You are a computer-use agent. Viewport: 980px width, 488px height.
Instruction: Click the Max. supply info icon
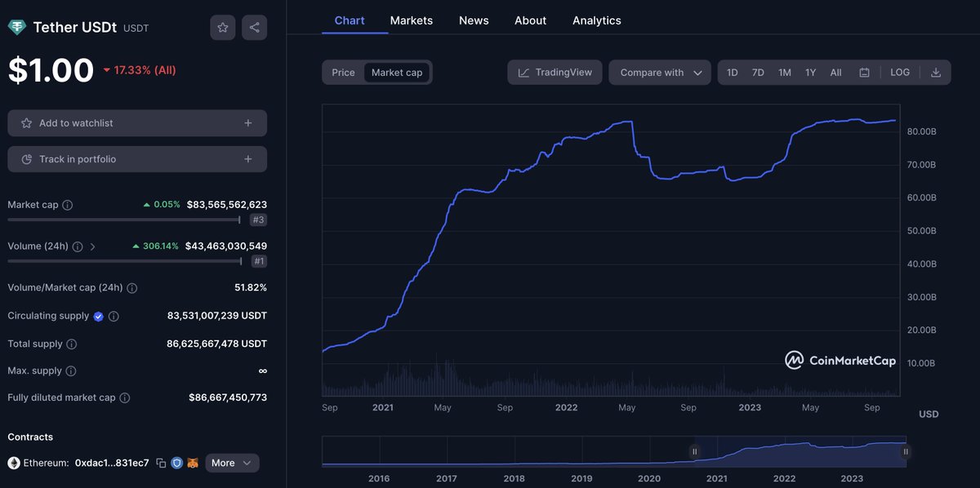coord(71,371)
